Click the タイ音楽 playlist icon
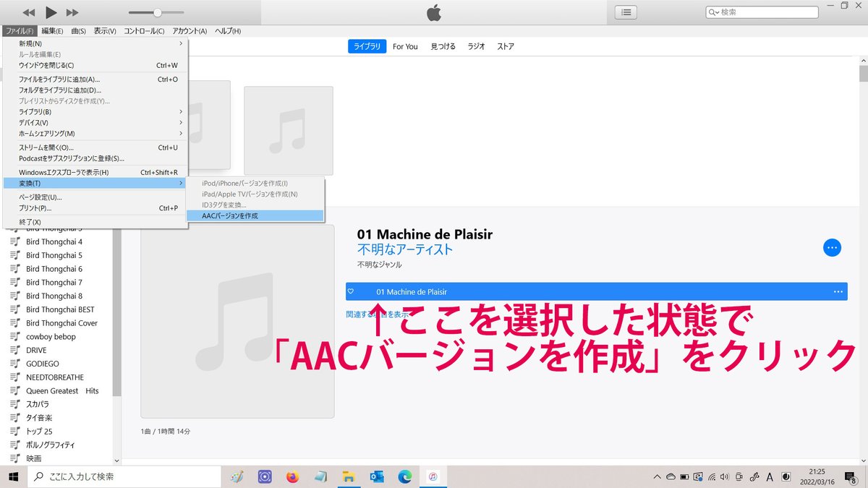The width and height of the screenshot is (868, 488). (14, 418)
